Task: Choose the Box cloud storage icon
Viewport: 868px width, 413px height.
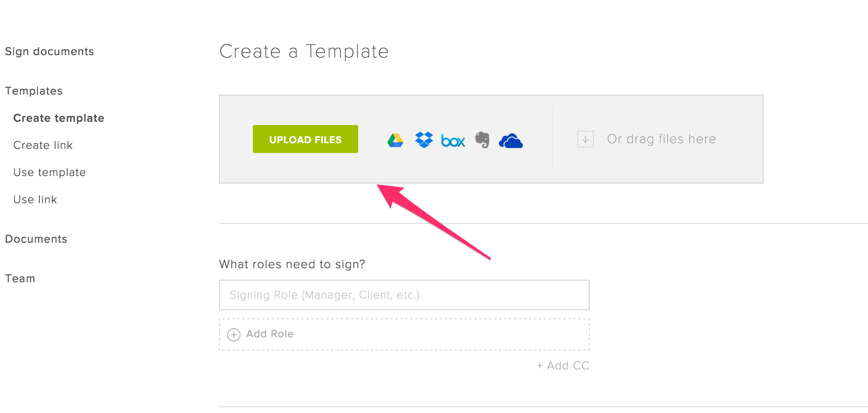Action: (453, 141)
